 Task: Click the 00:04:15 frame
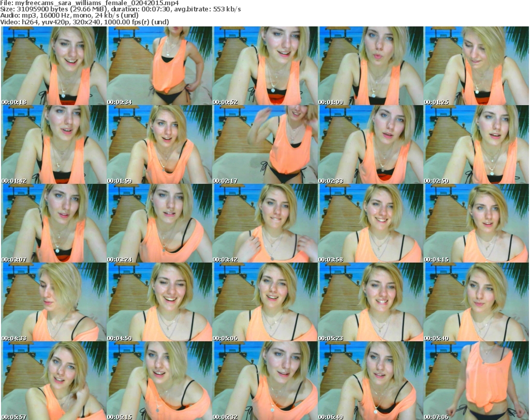476,223
